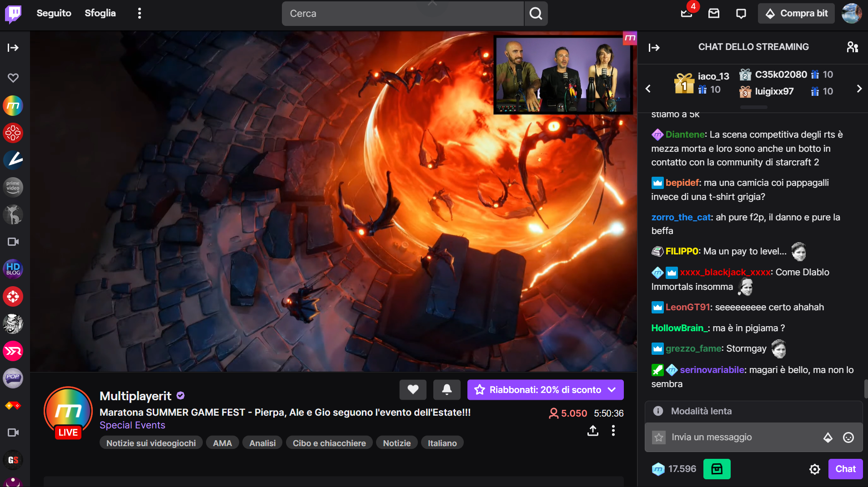The width and height of the screenshot is (868, 487).
Task: Open the pink arrow logo sidebar channel
Action: [x=13, y=351]
